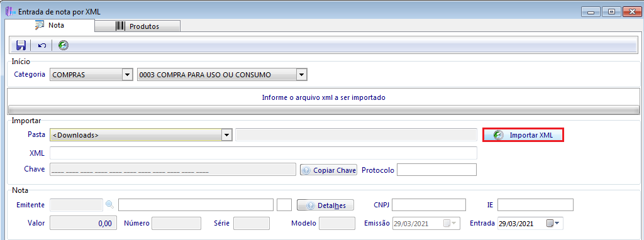Expand the 0003 COMPRA PARA USO OU CONSUMO dropdown
Viewport: 644px width, 240px height.
click(x=302, y=75)
